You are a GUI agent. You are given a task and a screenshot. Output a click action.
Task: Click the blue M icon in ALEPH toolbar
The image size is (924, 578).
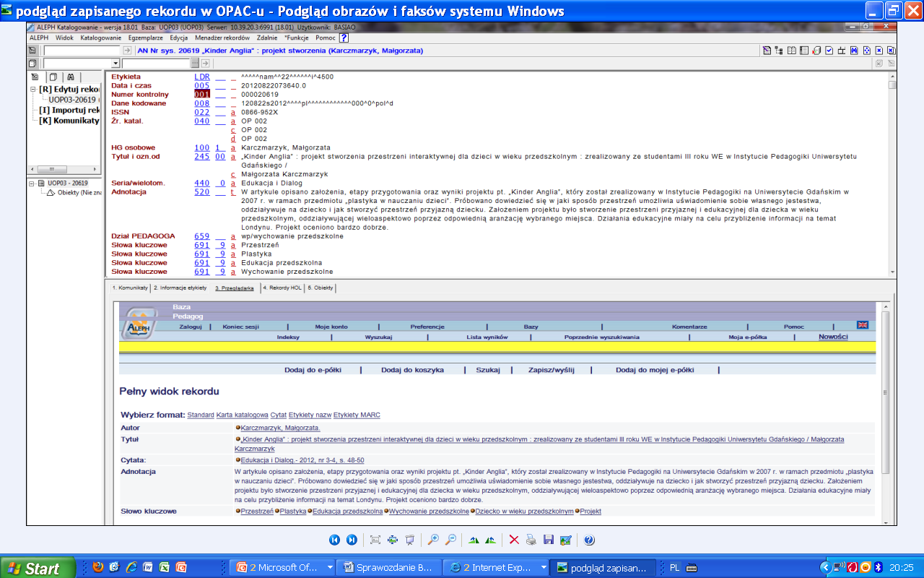(x=854, y=51)
